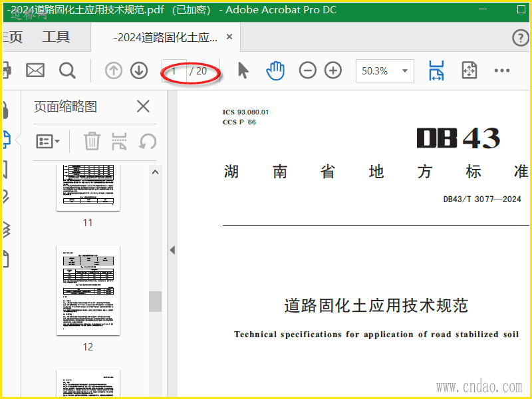The width and height of the screenshot is (532, 399).
Task: Click the thumbnails scrollbar handle
Action: [155, 301]
